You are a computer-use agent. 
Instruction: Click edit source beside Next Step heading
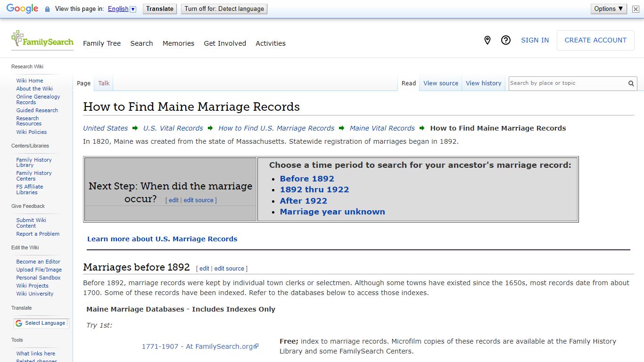198,200
